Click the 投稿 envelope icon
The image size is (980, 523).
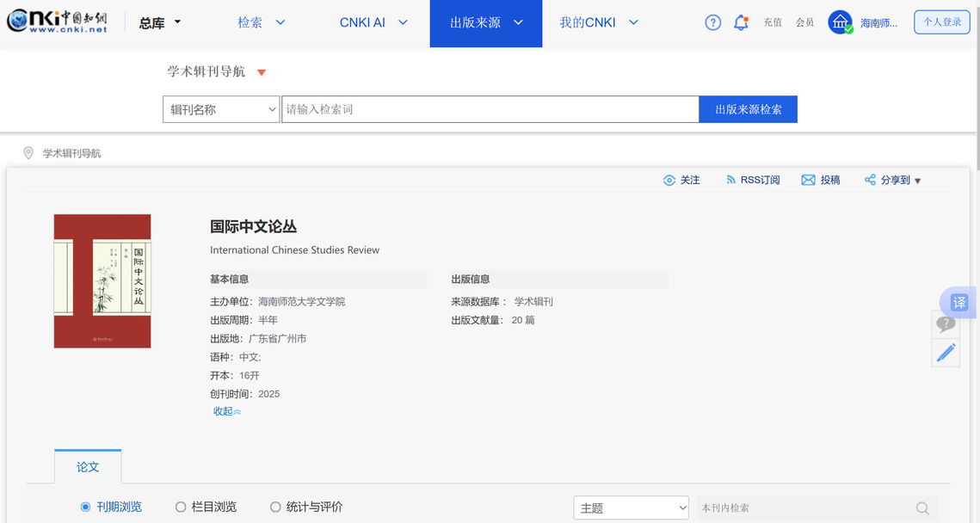tap(808, 180)
